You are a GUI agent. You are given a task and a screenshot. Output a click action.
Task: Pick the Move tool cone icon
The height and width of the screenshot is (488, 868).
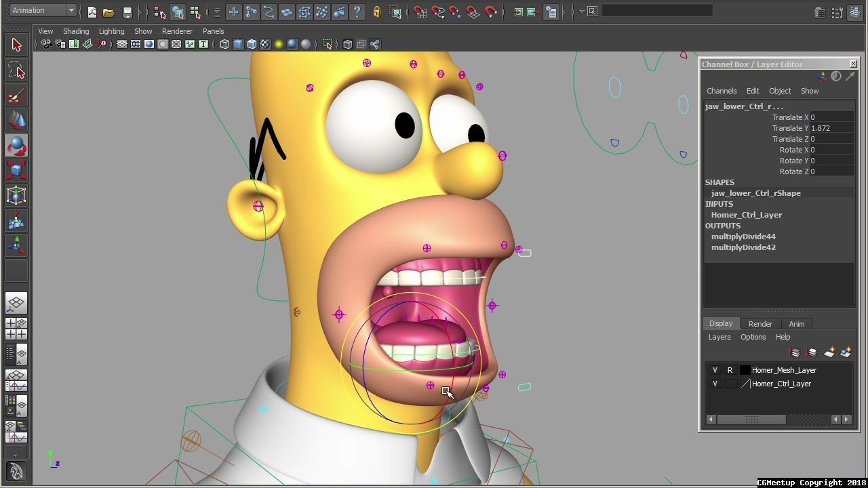16,121
